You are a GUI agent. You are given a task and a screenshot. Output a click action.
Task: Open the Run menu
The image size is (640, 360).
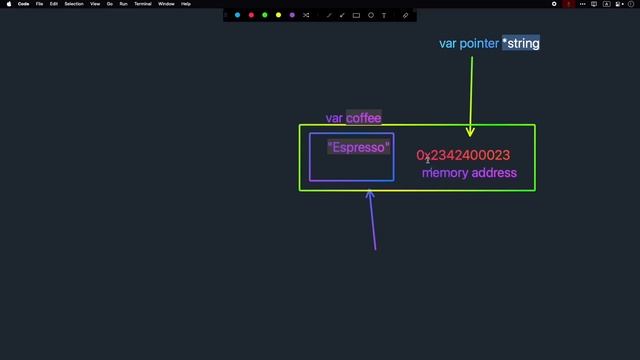(123, 4)
